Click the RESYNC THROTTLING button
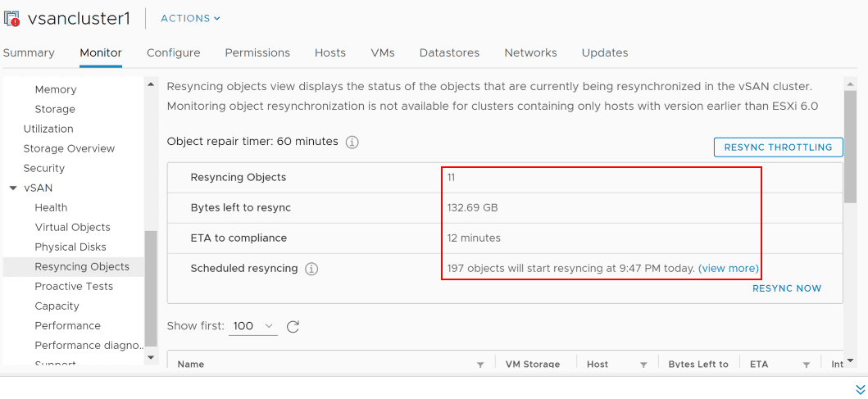868x399 pixels. pos(778,147)
